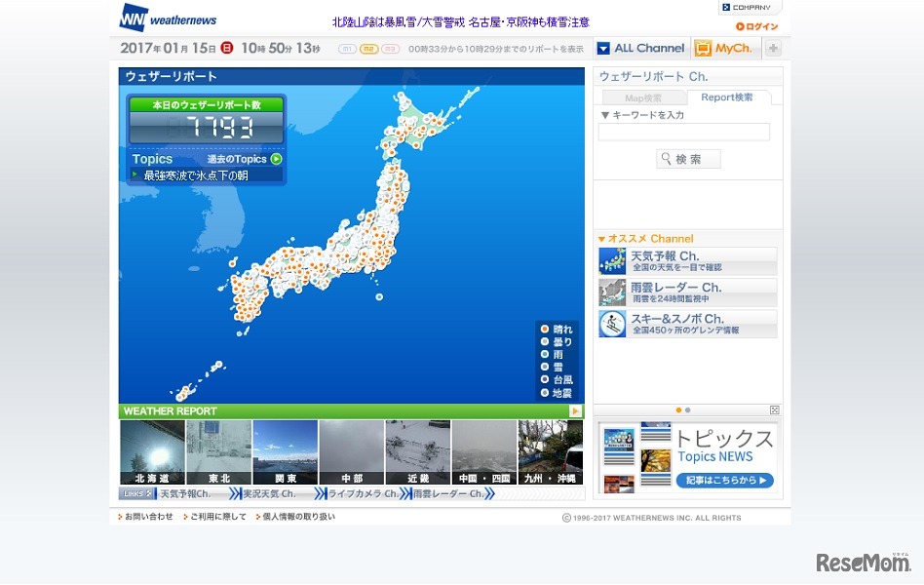The width and height of the screenshot is (924, 585).
Task: Open the スキー&スノボ Ch. skier icon
Action: pos(612,324)
